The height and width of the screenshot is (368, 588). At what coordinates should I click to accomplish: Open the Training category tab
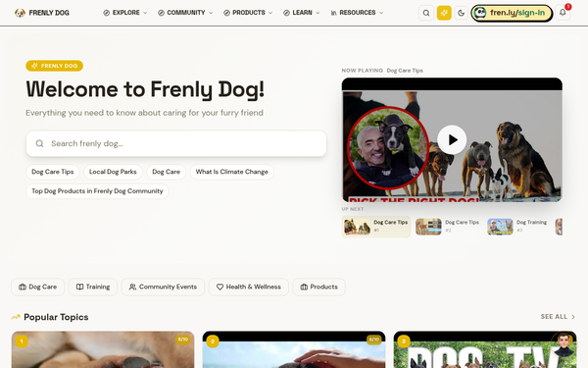pos(93,287)
